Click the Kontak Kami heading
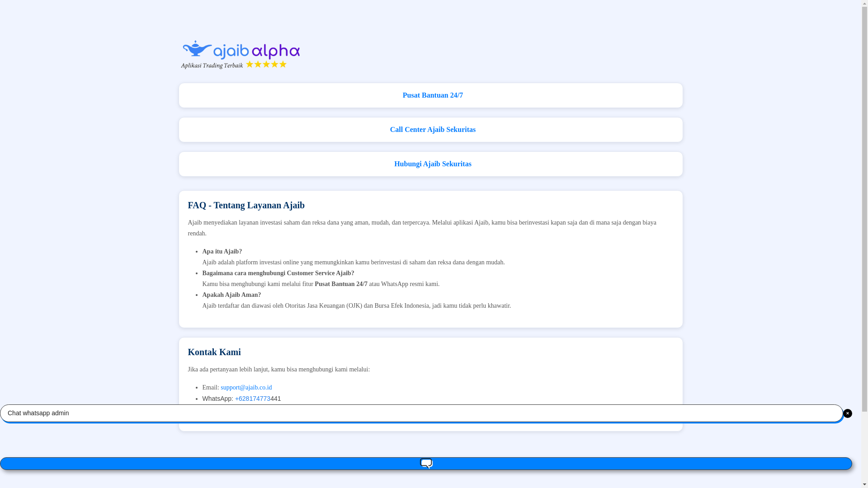The height and width of the screenshot is (488, 868). [x=214, y=352]
